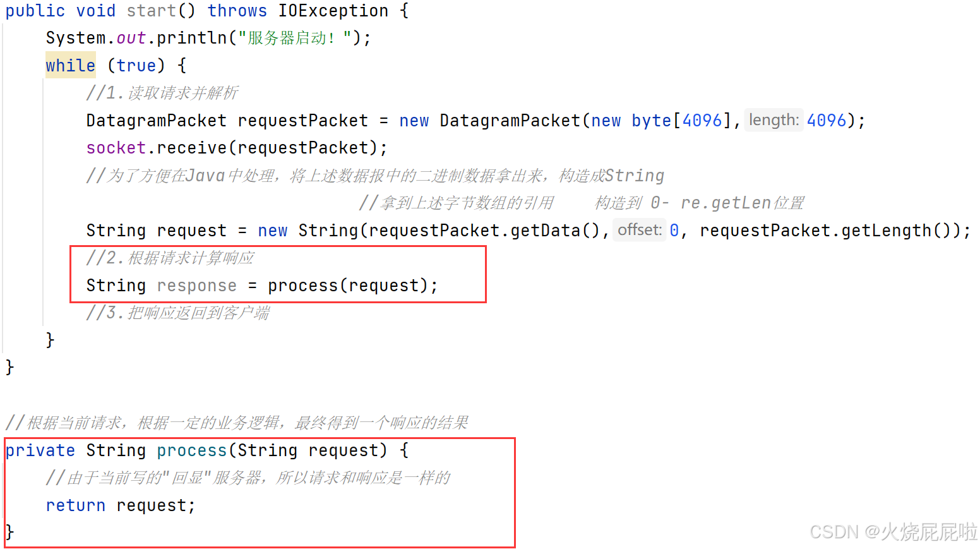Click the start method name
This screenshot has height=549, width=980.
coord(152,11)
